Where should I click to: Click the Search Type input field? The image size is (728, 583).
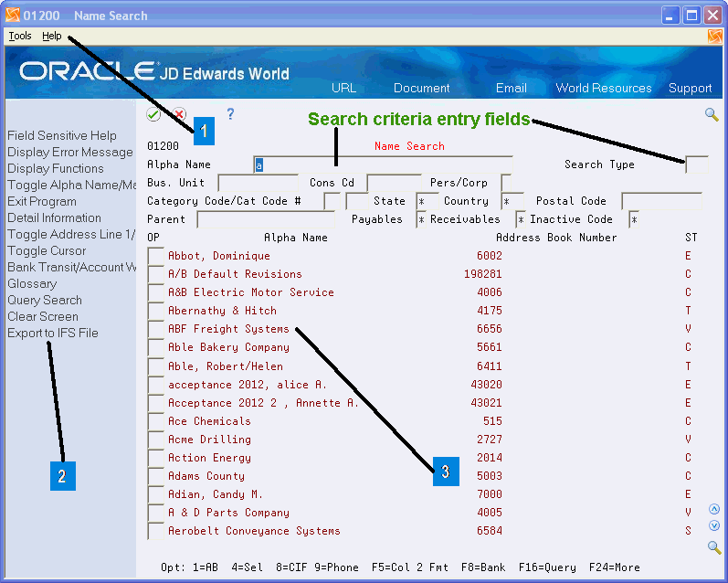coord(696,164)
